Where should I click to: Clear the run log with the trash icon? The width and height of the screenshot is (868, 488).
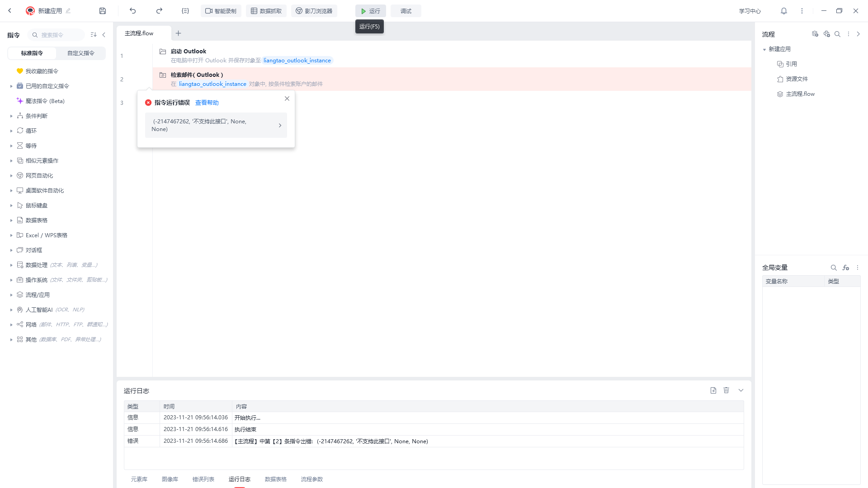click(x=726, y=390)
